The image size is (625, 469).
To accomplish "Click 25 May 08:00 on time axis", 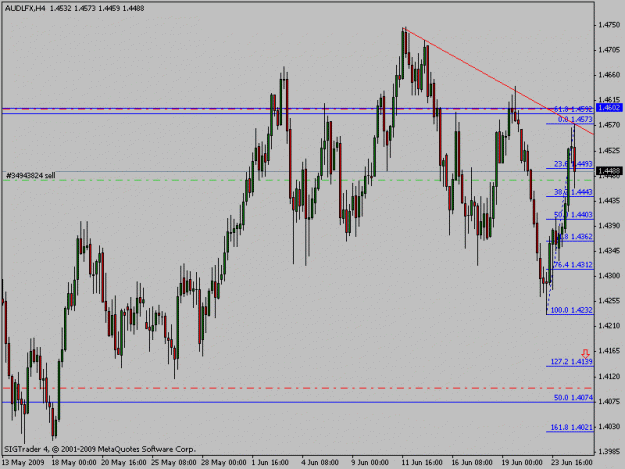I will click(x=174, y=463).
